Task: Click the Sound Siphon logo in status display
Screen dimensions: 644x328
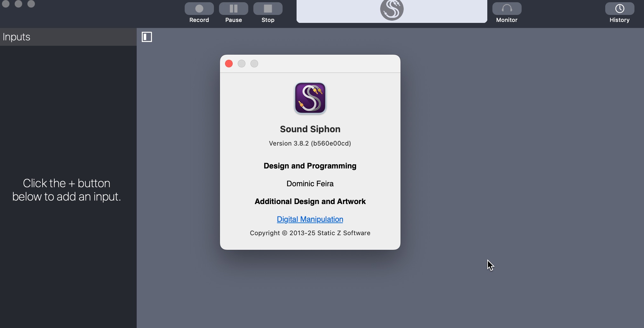Action: (392, 10)
